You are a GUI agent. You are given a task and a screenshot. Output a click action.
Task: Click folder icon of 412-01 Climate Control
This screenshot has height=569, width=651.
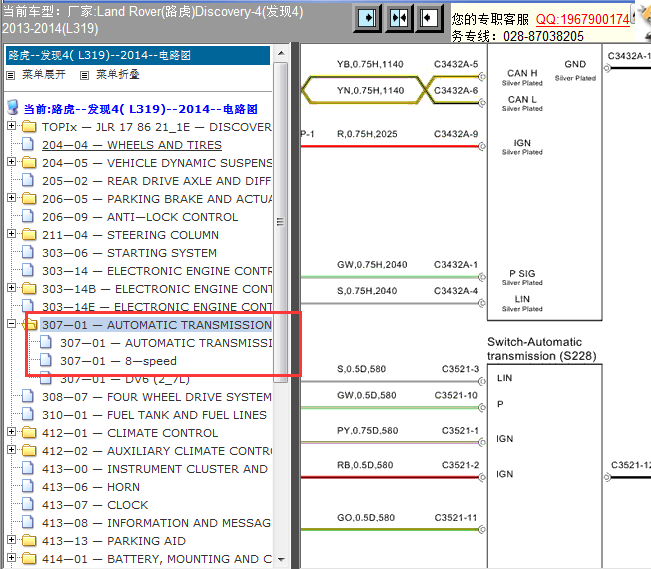tap(29, 432)
